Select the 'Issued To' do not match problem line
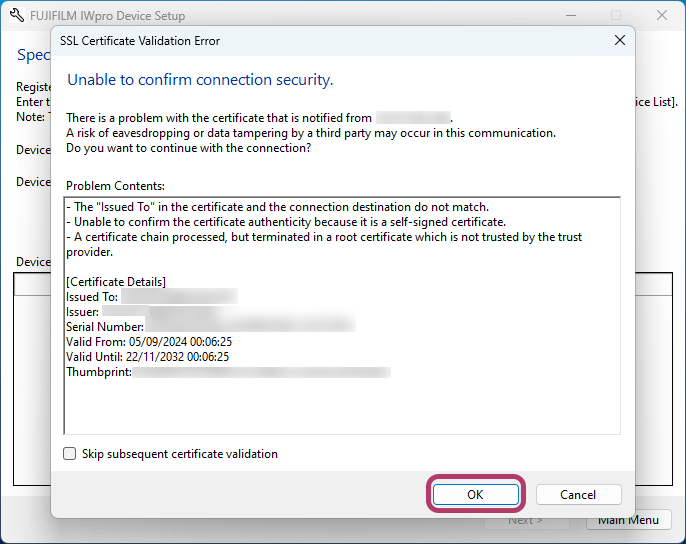Image resolution: width=686 pixels, height=544 pixels. point(277,207)
